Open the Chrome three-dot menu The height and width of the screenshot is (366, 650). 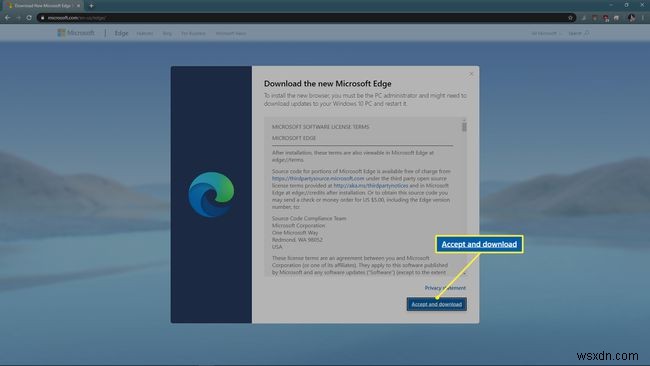(x=643, y=18)
